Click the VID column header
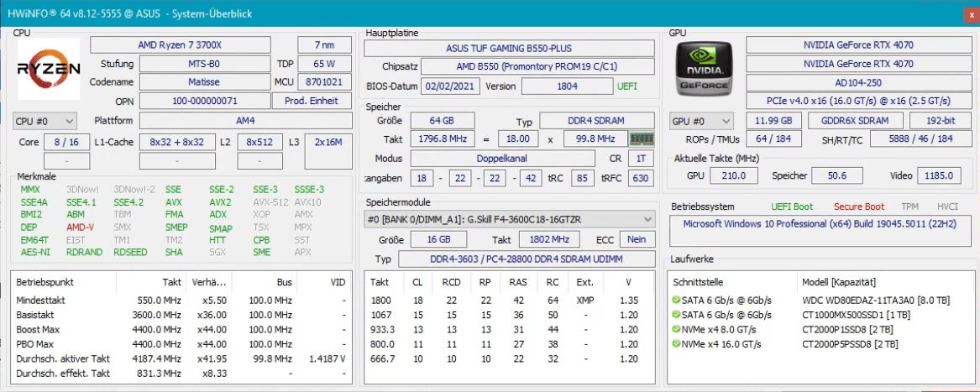980x392 pixels. [x=338, y=282]
